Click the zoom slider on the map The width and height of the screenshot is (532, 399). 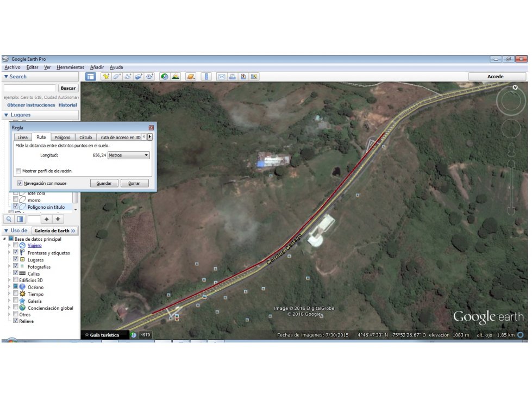511,188
